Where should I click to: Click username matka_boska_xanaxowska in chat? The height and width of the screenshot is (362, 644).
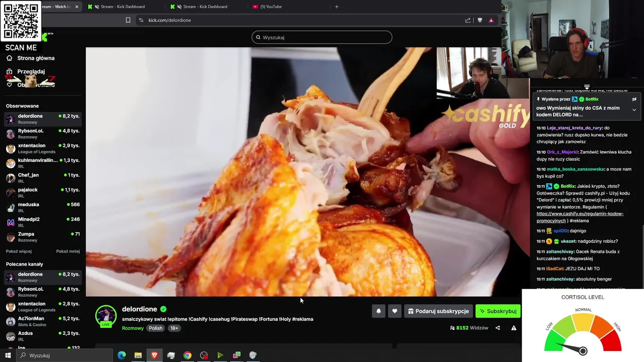(576, 169)
